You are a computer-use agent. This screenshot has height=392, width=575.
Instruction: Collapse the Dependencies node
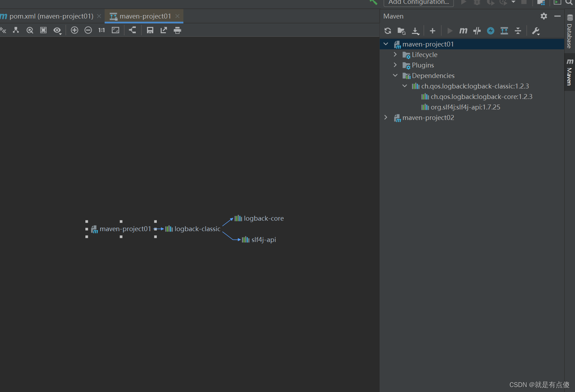coord(395,76)
